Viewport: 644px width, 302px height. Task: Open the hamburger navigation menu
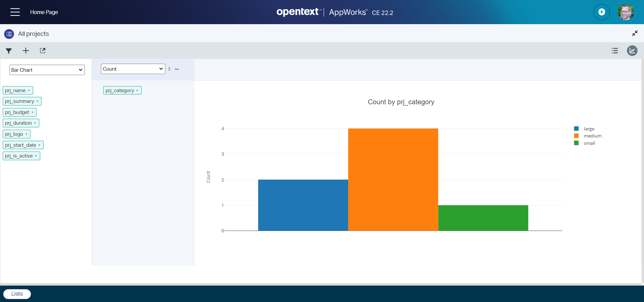point(15,12)
